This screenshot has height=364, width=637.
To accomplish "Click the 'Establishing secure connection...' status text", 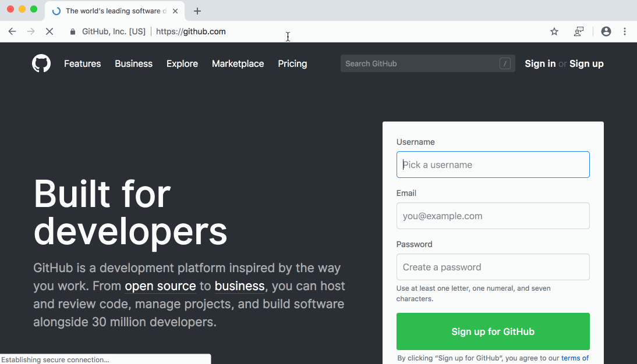I will coord(55,359).
